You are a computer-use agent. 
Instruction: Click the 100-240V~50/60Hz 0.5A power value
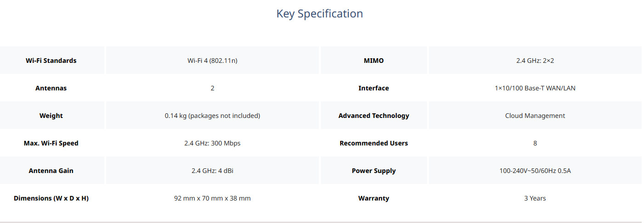click(535, 171)
